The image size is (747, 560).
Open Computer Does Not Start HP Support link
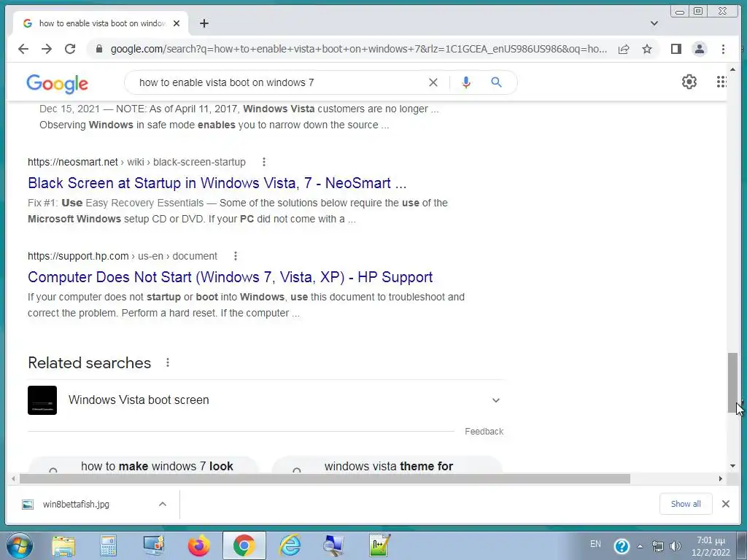[x=230, y=276]
